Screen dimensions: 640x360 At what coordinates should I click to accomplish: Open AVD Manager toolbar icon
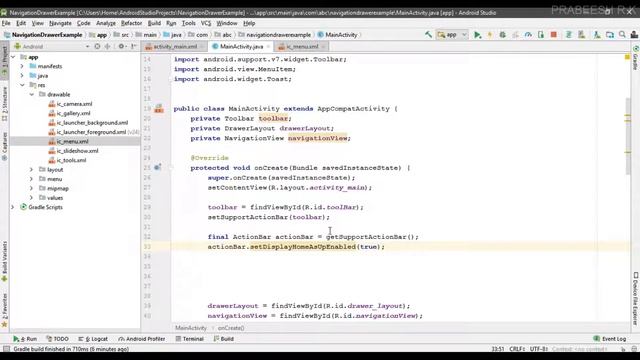[x=581, y=35]
